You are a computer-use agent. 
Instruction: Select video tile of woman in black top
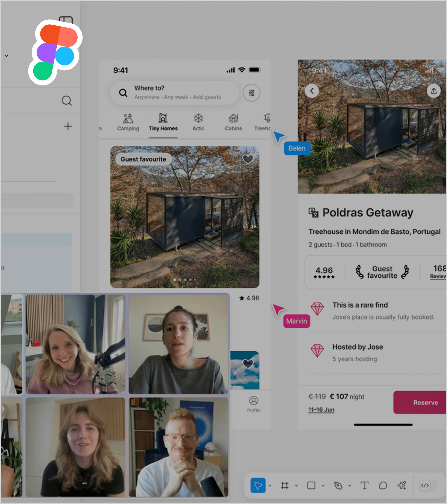coord(76,447)
